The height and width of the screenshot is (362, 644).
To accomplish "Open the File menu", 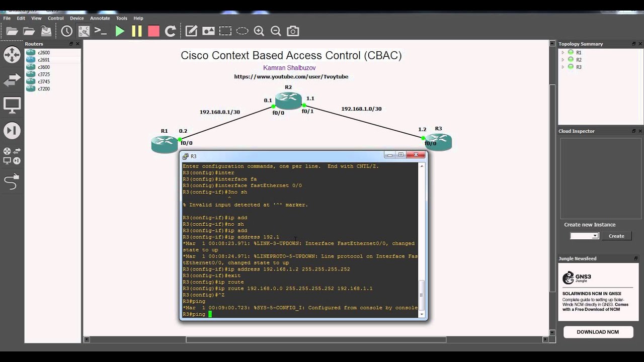I will click(x=7, y=18).
